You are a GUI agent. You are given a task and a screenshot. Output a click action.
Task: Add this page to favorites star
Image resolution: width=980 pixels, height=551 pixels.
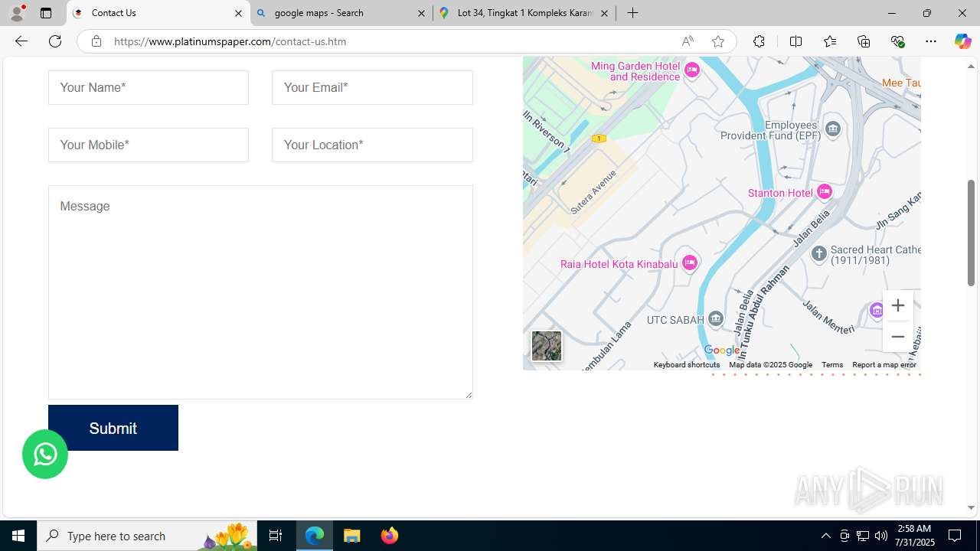coord(717,41)
